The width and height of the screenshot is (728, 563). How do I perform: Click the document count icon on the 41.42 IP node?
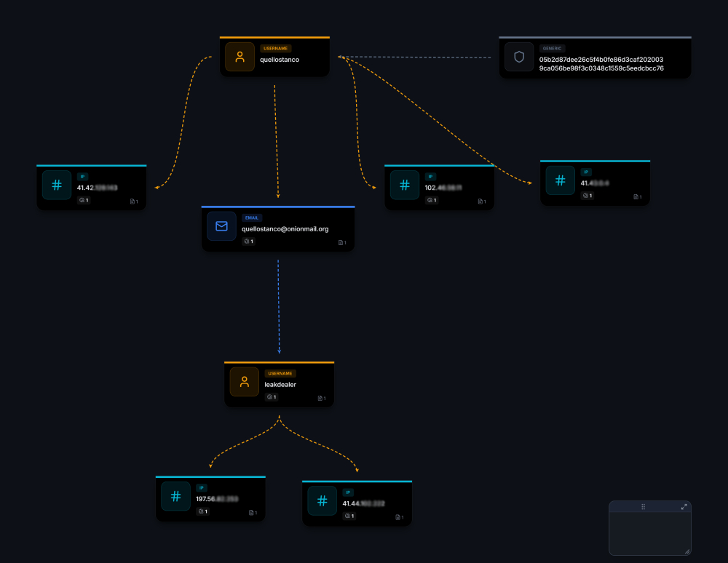[x=134, y=201]
